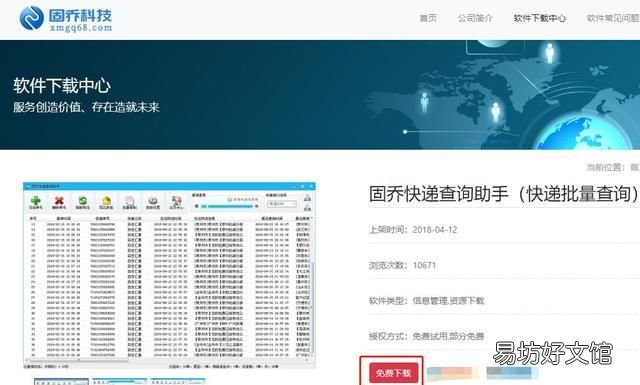Click the banner heading 软件下载中心
The width and height of the screenshot is (640, 385).
click(x=62, y=86)
